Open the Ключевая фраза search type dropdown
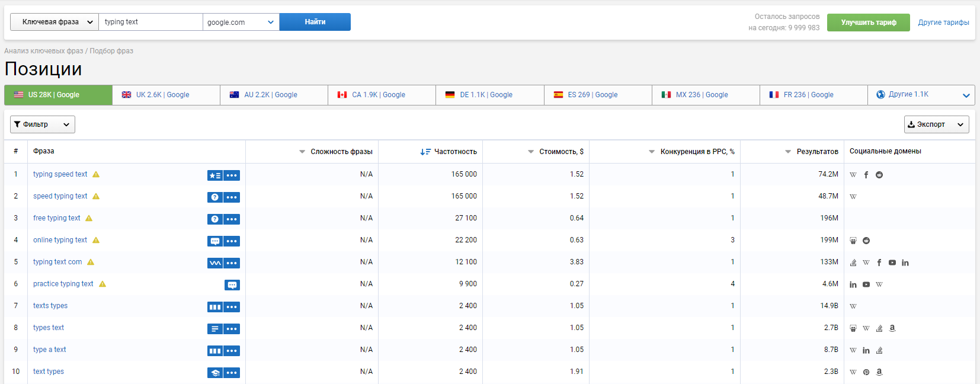This screenshot has height=384, width=980. [x=55, y=22]
